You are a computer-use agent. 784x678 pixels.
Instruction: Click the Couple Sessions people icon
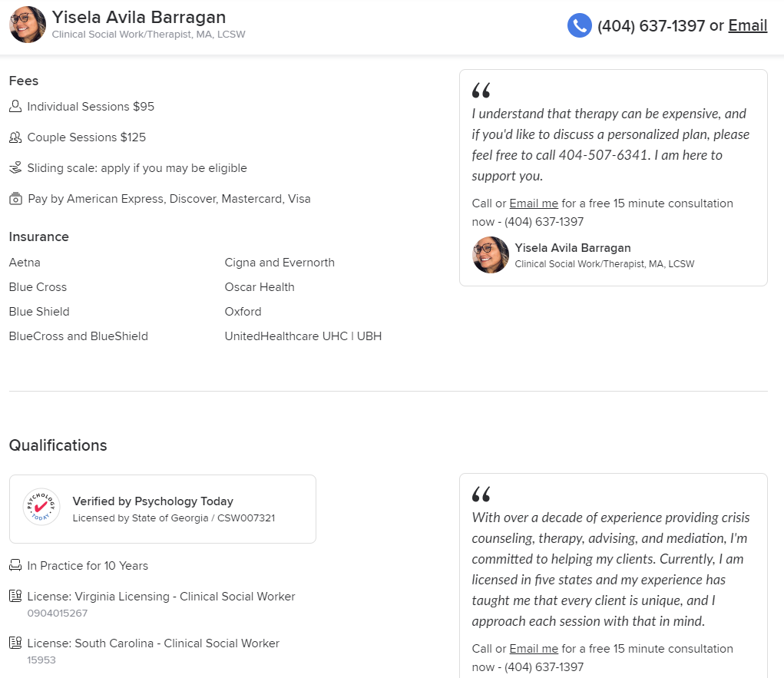pos(15,137)
